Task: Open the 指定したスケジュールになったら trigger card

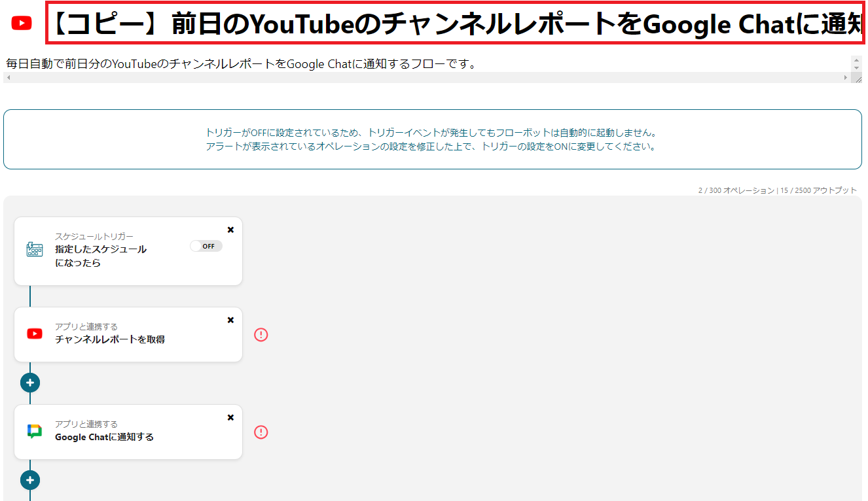Action: (128, 251)
